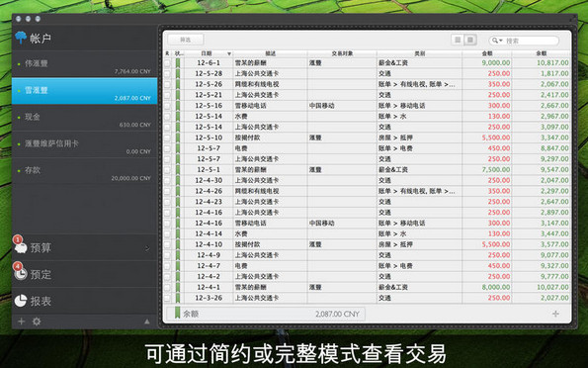Image resolution: width=588 pixels, height=368 pixels.
Task: Switch to compact list view icon
Action: point(458,40)
